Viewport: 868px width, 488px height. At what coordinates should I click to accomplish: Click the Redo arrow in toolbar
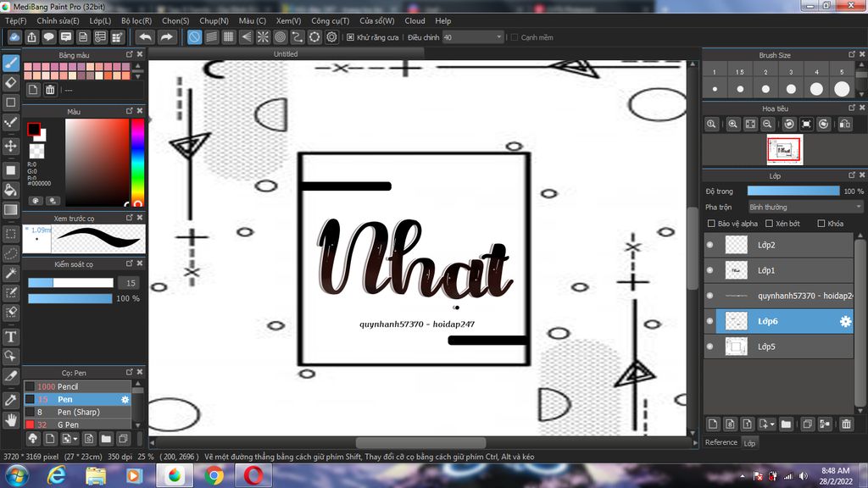(166, 37)
